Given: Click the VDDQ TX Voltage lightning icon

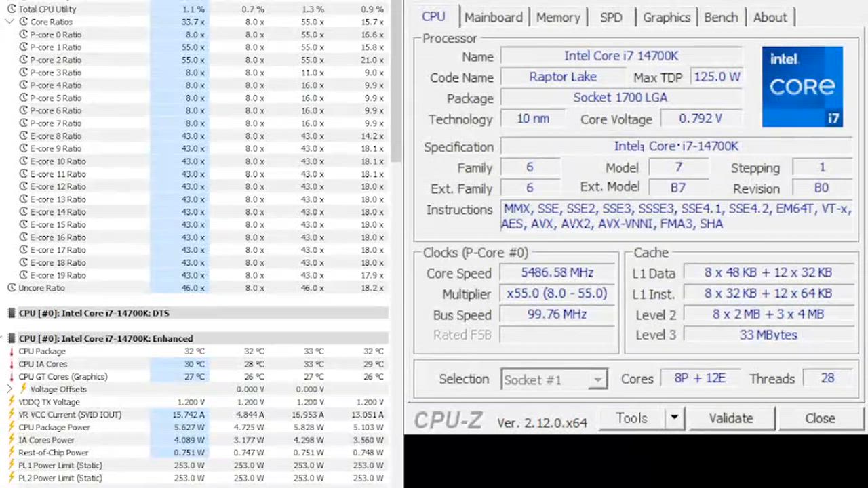Looking at the screenshot, I should tap(12, 402).
